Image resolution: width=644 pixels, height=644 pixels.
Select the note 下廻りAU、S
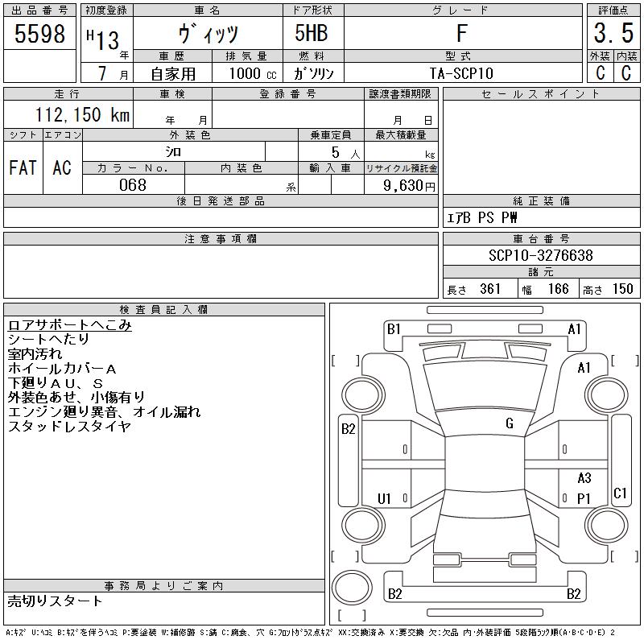click(56, 383)
